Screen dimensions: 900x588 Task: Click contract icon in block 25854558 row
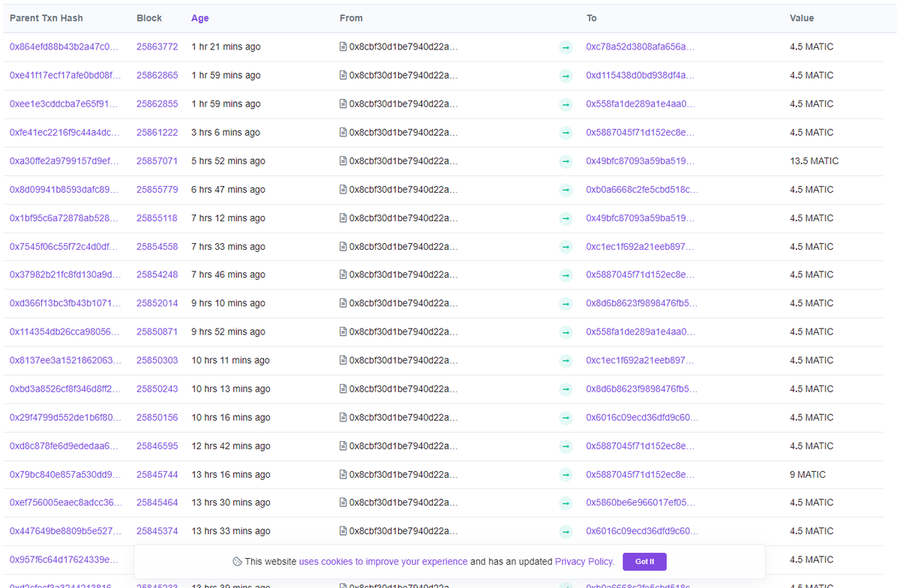[x=343, y=246]
